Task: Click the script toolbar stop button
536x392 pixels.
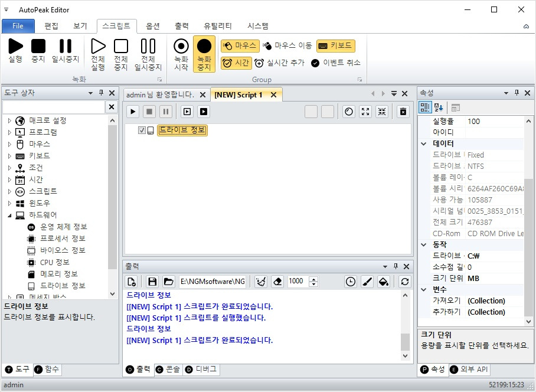Action: [x=149, y=112]
